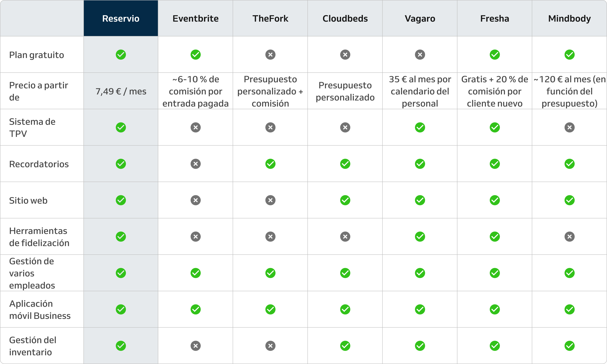Select the Eventbrite column header
Screen dimensions: 607x364
[x=196, y=18]
